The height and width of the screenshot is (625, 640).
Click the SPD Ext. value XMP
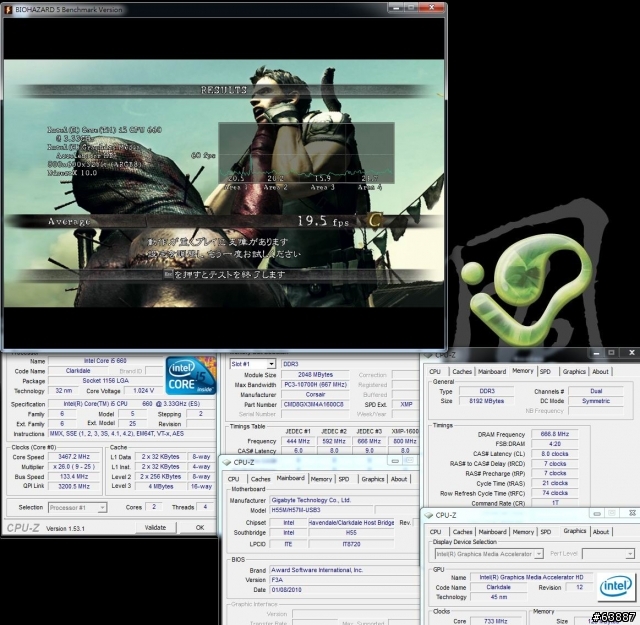pyautogui.click(x=406, y=404)
